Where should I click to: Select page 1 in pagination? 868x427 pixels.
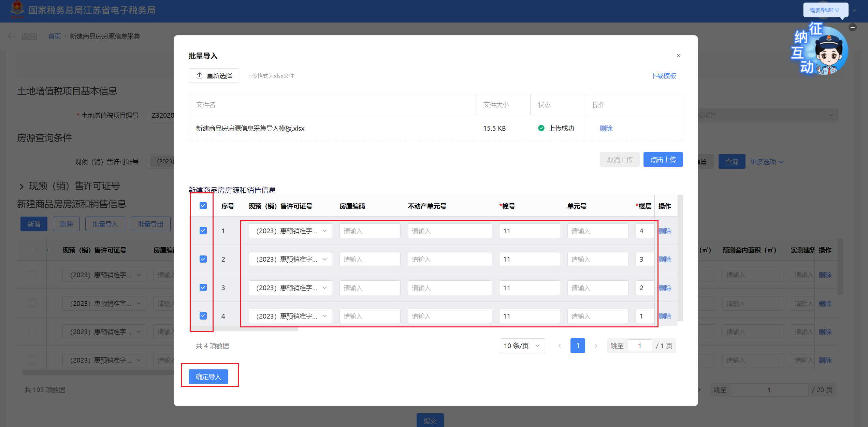coord(577,345)
